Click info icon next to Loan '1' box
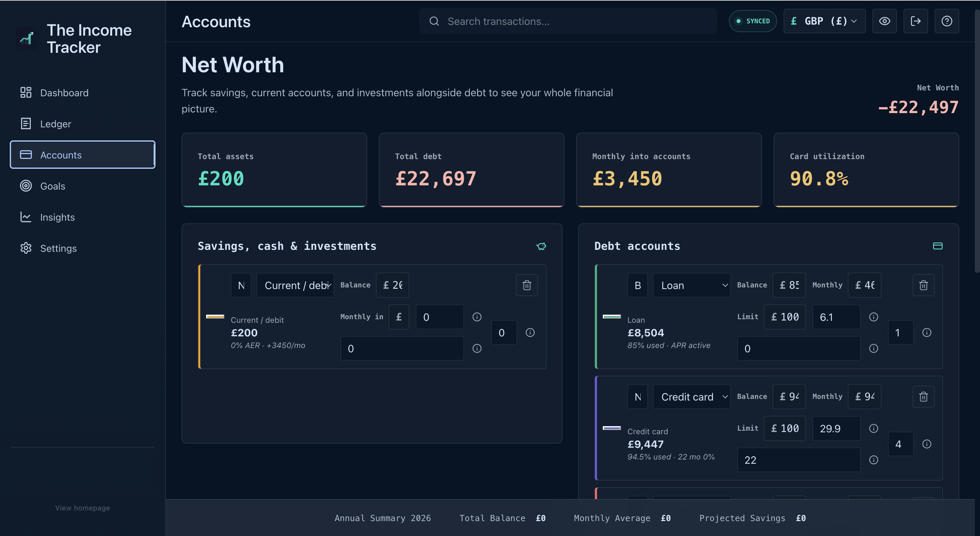This screenshot has height=536, width=980. [927, 332]
